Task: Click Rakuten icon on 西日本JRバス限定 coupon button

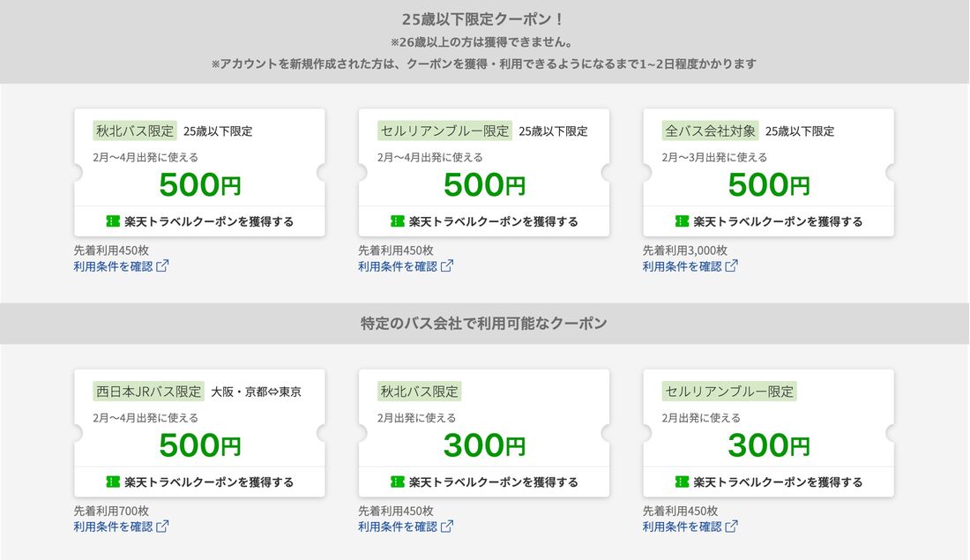Action: coord(109,482)
